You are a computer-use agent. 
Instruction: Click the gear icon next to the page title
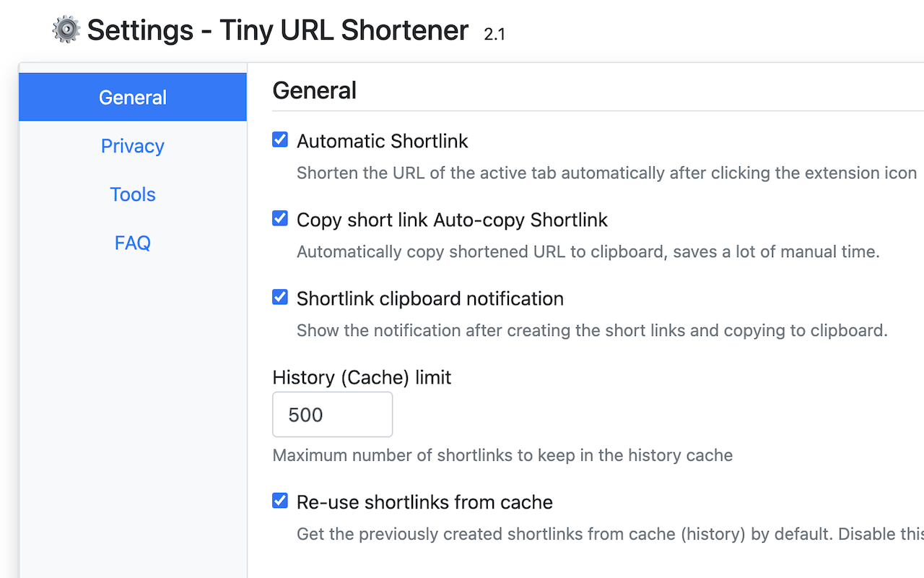click(x=65, y=30)
